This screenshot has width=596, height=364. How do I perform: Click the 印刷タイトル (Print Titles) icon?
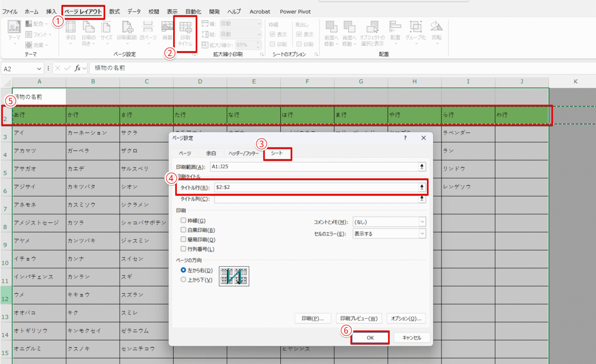185,33
